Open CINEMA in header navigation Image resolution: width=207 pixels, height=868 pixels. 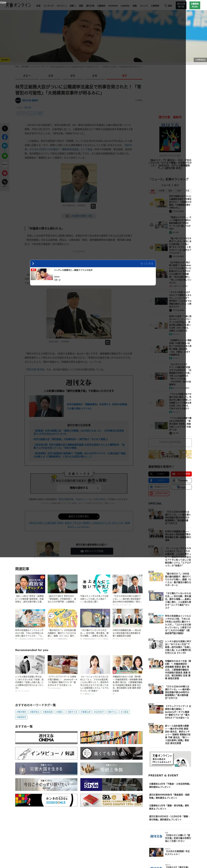125,6
